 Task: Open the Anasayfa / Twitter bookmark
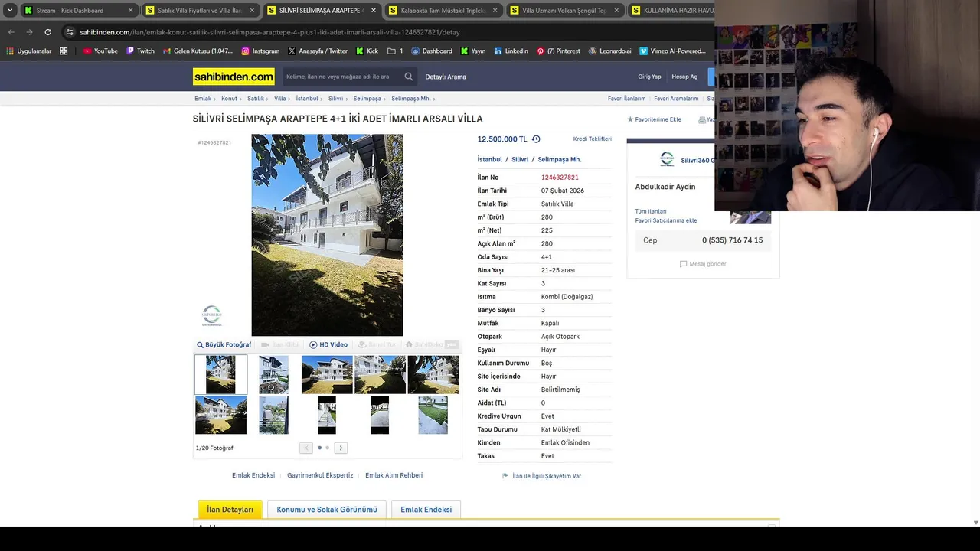tap(317, 51)
